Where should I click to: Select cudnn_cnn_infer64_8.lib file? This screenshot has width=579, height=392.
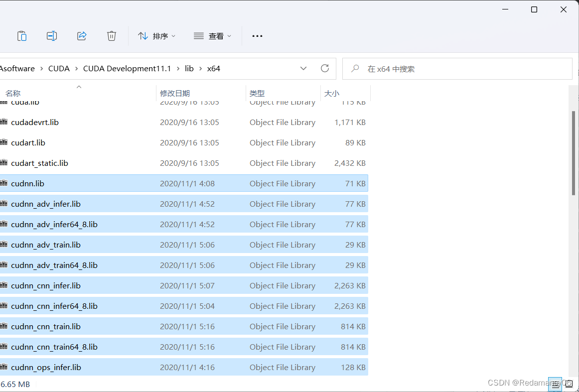point(184,306)
